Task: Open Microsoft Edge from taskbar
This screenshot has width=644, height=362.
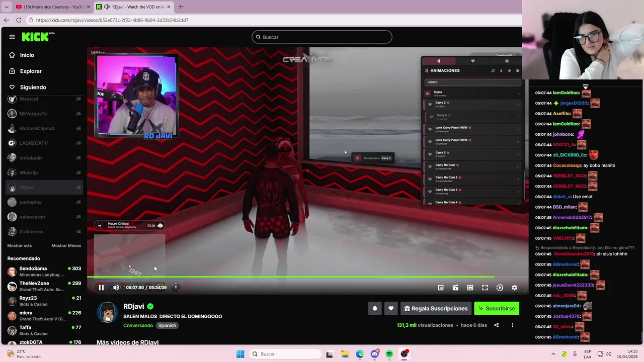Action: coord(360,354)
